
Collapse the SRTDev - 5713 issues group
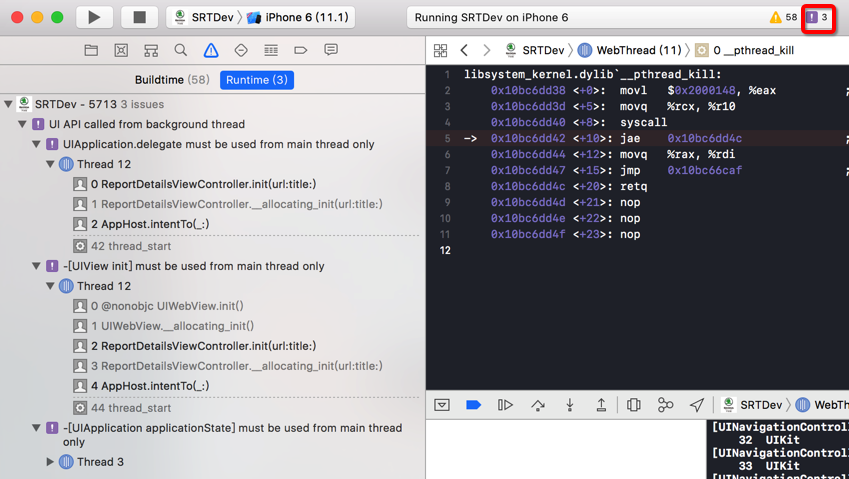click(9, 104)
